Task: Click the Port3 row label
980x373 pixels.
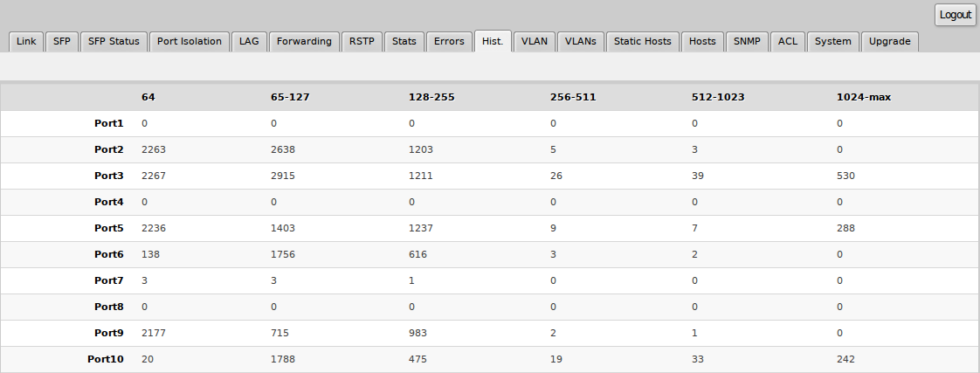Action: (109, 176)
